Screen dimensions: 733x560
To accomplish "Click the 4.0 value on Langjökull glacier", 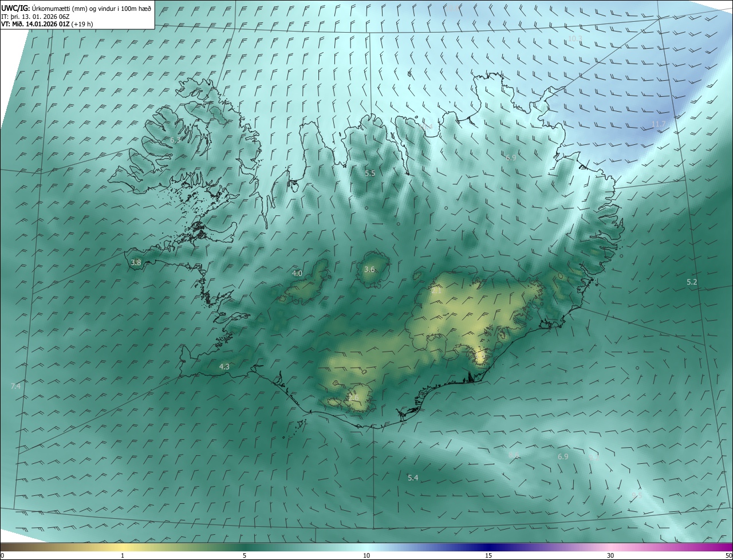I will coord(297,273).
